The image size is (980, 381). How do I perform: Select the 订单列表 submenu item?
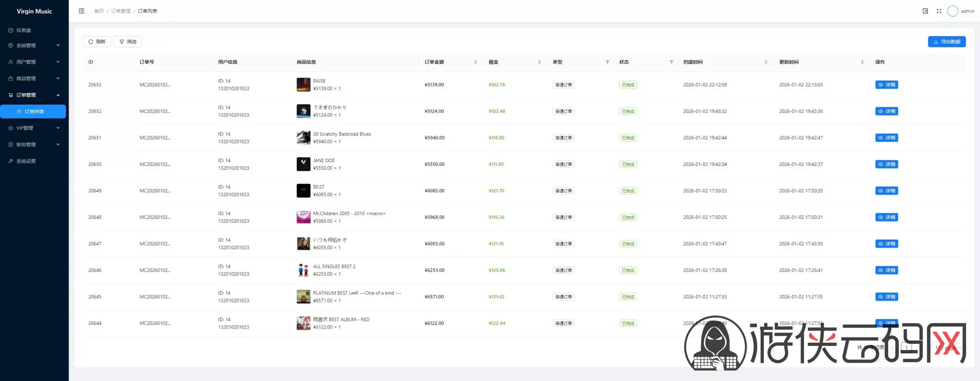point(34,112)
